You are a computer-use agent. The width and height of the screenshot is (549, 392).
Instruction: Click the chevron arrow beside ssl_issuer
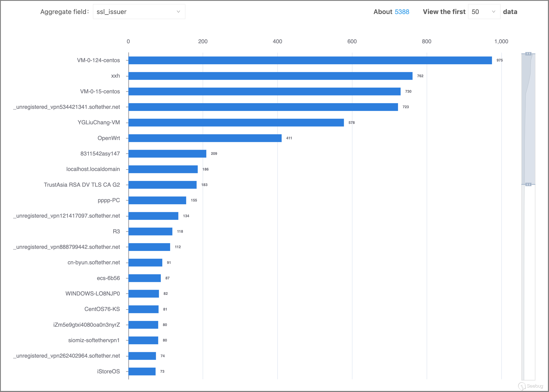pyautogui.click(x=178, y=12)
